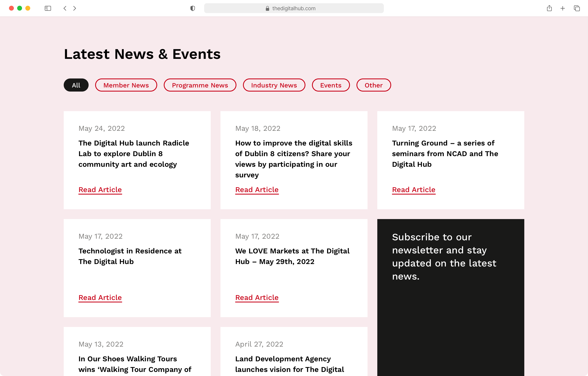
Task: Click the Share icon in the toolbar
Action: click(x=549, y=8)
